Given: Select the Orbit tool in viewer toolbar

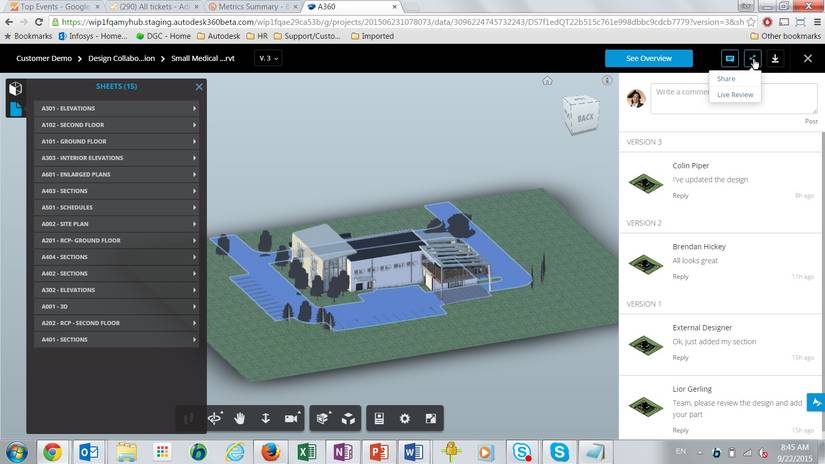Looking at the screenshot, I should [215, 418].
